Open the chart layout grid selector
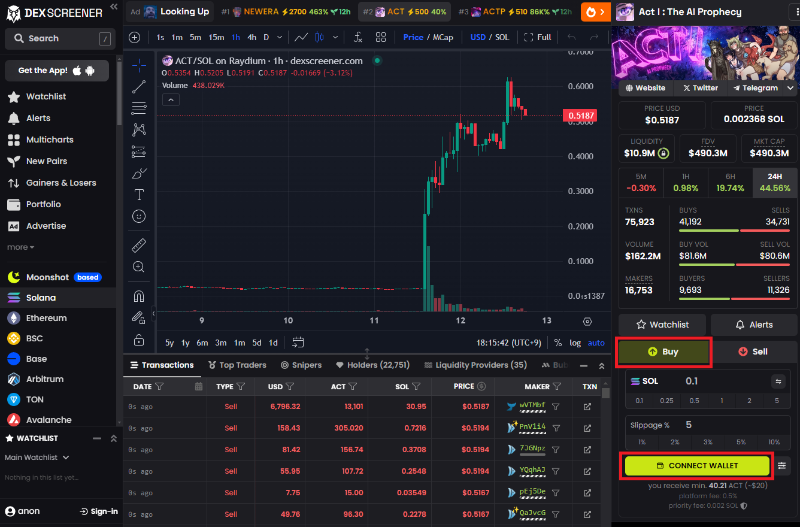The height and width of the screenshot is (527, 800). click(x=381, y=37)
